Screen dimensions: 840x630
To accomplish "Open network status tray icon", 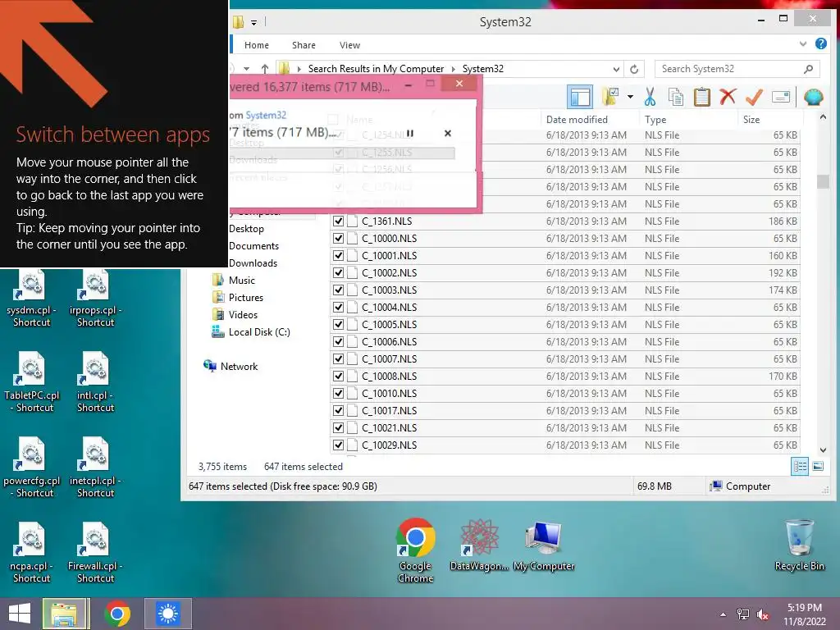I will pos(742,614).
